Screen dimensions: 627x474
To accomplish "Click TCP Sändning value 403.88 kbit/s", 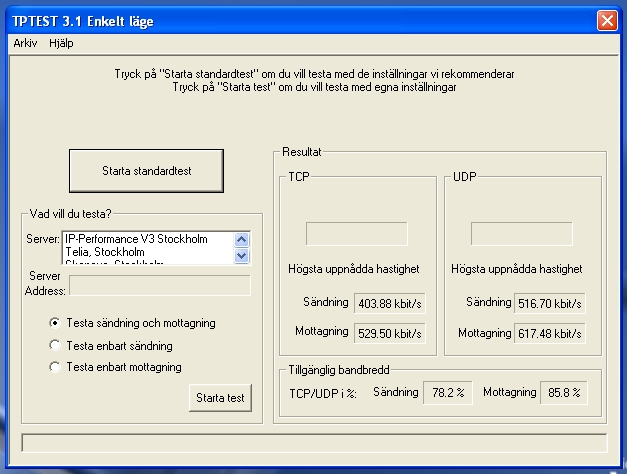I will click(389, 304).
